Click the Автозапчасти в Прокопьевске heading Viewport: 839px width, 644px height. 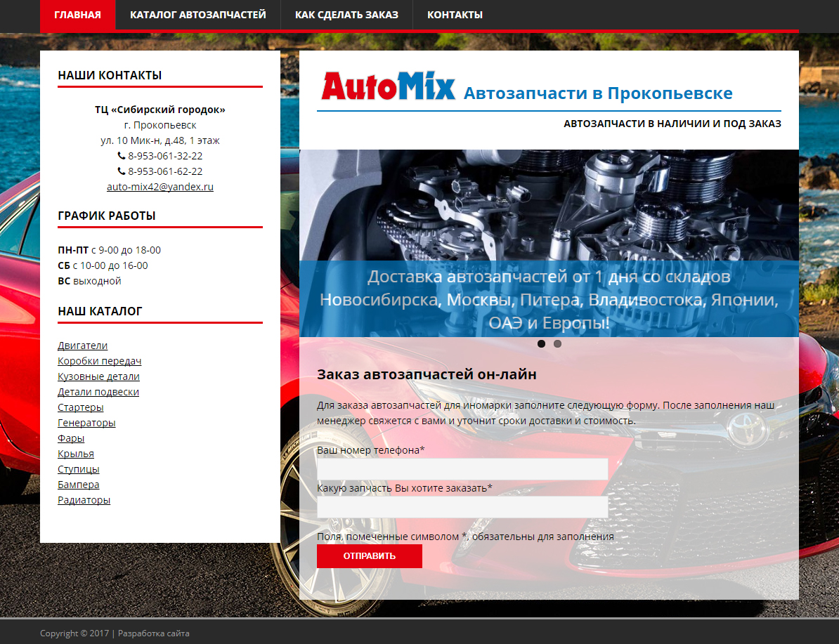(x=598, y=93)
